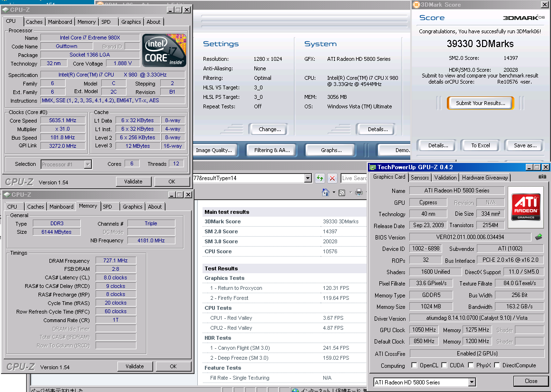Open Memory tab in top CPU-Z window
The height and width of the screenshot is (392, 551).
pos(87,22)
